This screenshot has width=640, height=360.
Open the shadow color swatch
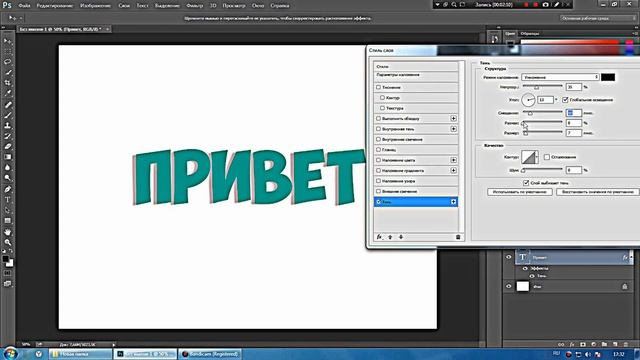coord(608,77)
